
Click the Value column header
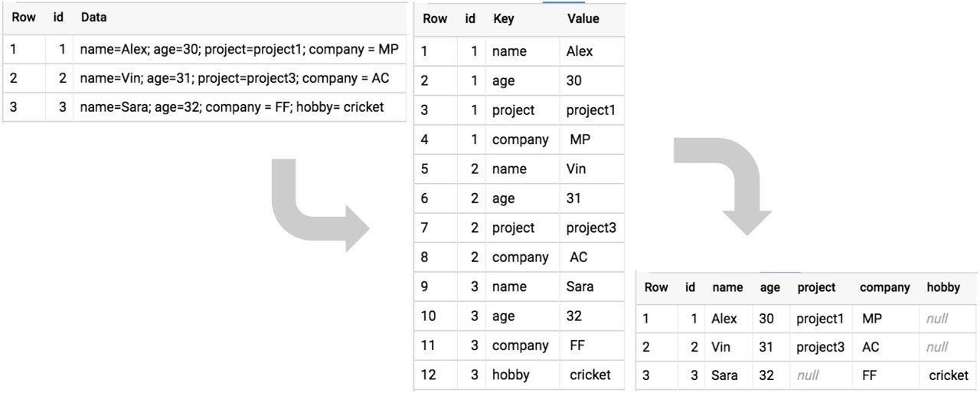click(583, 18)
